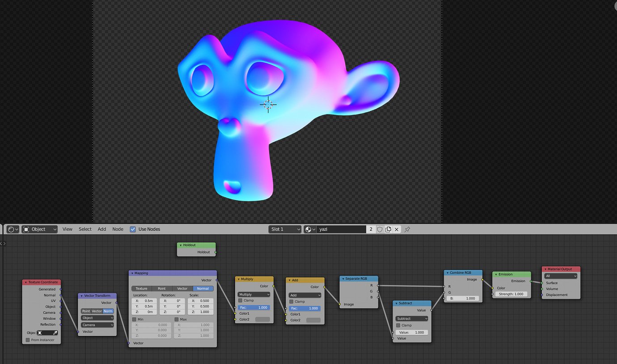The image size is (617, 364).
Task: Switch Mapping type to Vector
Action: pyautogui.click(x=182, y=288)
